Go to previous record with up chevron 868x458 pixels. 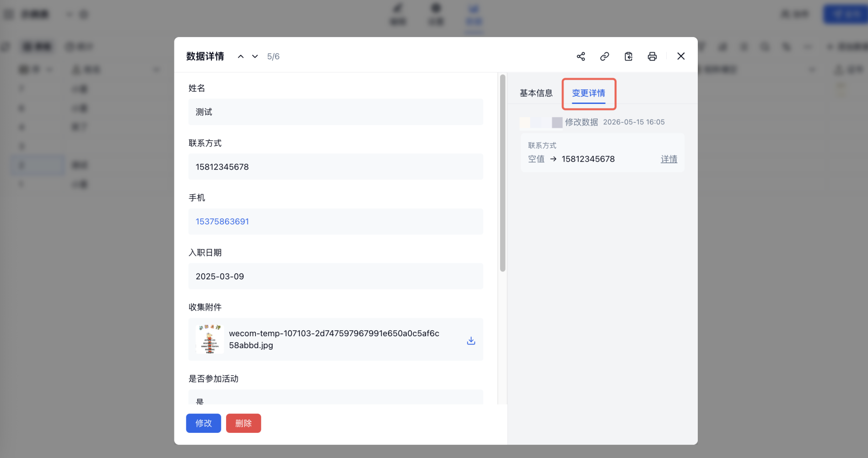click(x=241, y=56)
